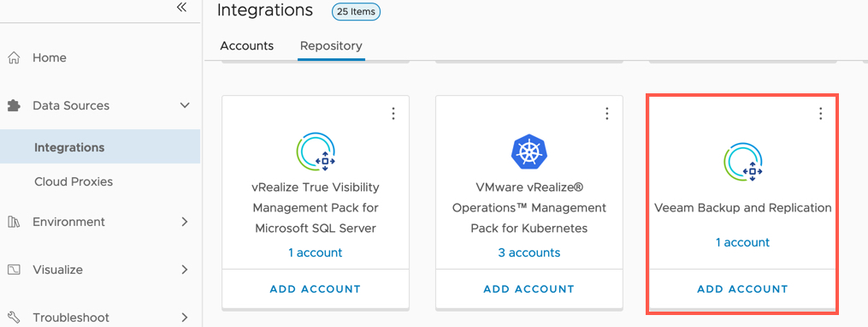Click the Troubleshoot wrench icon

point(14,318)
